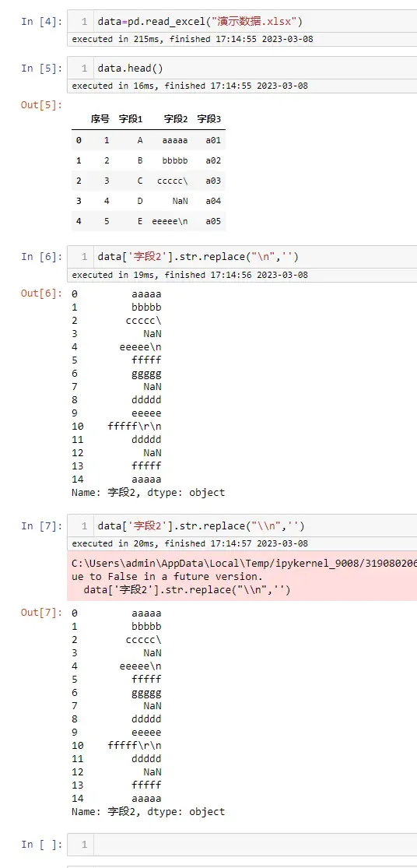Click the a05 cell in the table

(213, 221)
